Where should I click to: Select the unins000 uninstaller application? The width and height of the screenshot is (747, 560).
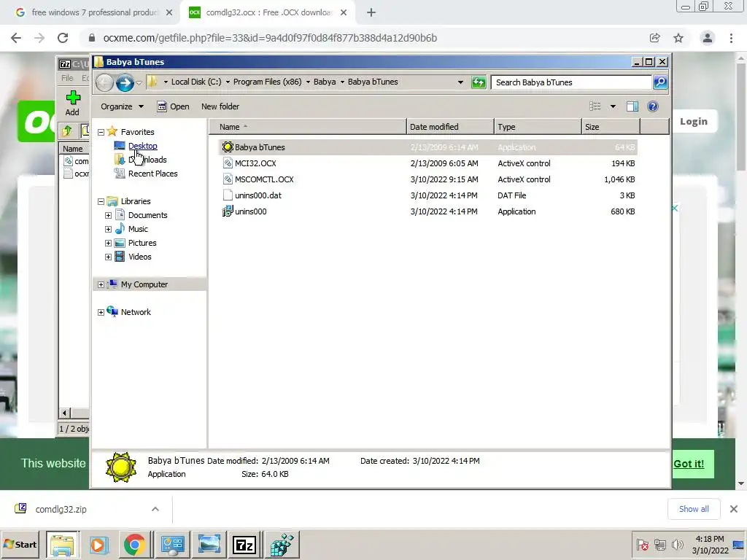pos(427,211)
